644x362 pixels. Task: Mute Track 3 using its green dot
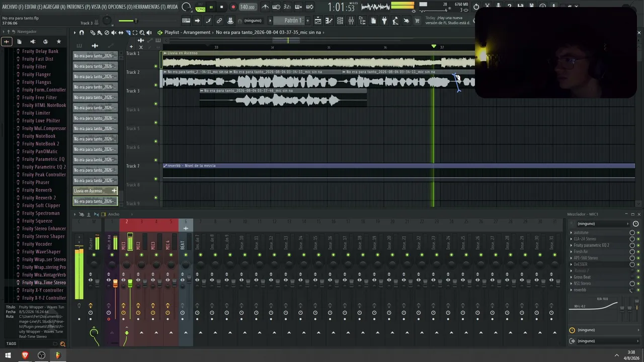[x=155, y=104]
